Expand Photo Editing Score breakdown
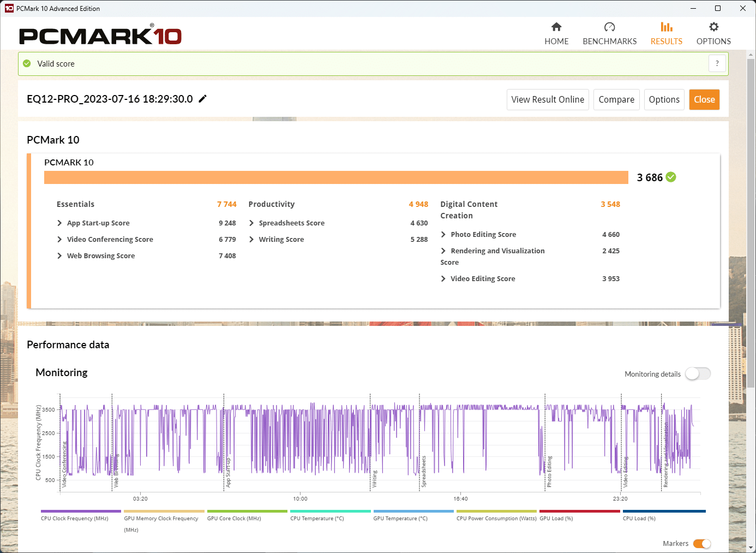Image resolution: width=756 pixels, height=553 pixels. pos(443,235)
